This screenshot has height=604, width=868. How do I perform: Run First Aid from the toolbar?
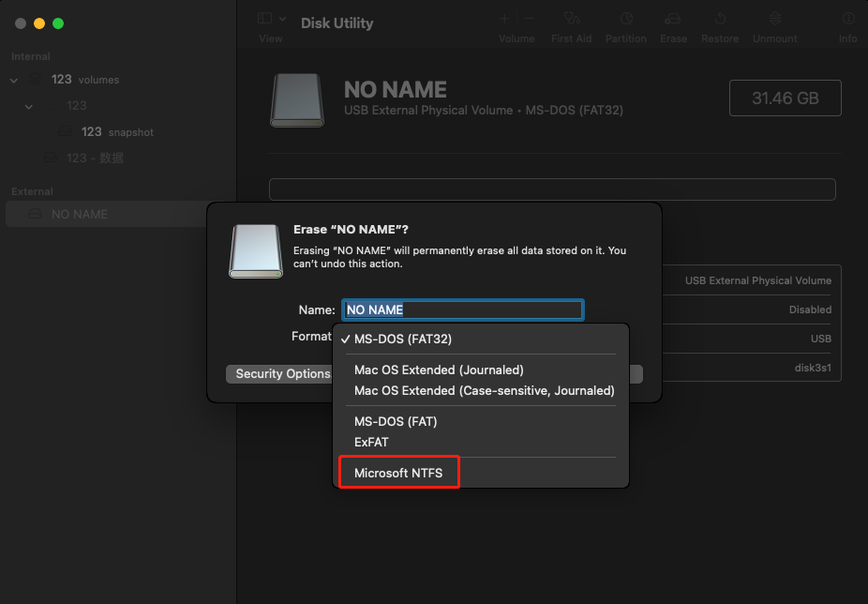[571, 20]
